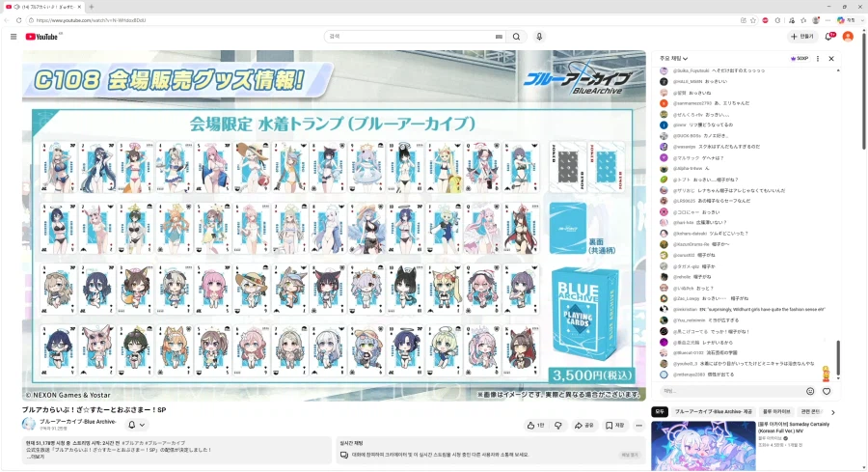The image size is (868, 472).
Task: Open channel notification bell dropdown
Action: (136, 425)
